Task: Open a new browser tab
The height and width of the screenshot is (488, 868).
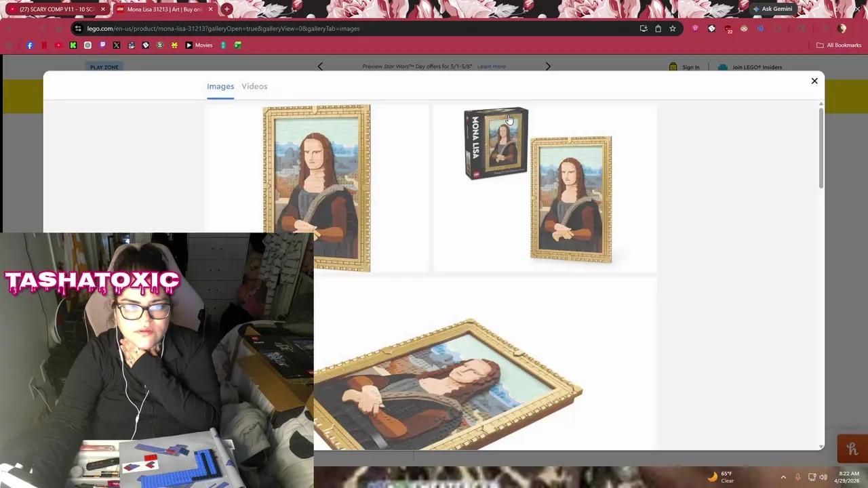Action: pos(227,9)
